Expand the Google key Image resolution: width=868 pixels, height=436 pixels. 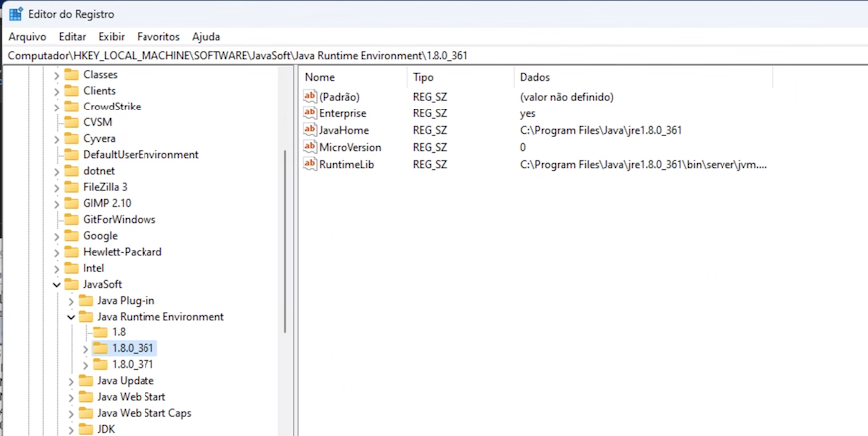[x=57, y=236]
